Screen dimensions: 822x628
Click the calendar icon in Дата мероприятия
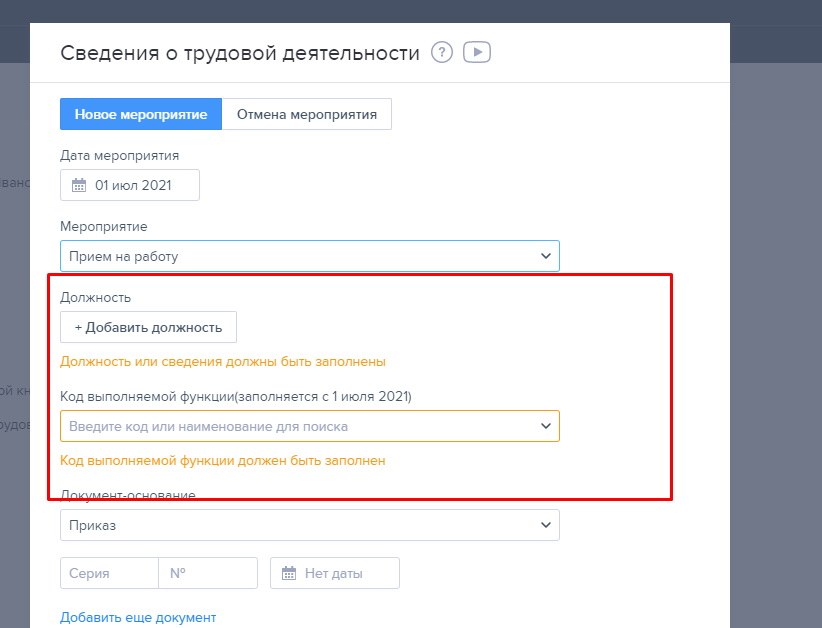click(79, 185)
